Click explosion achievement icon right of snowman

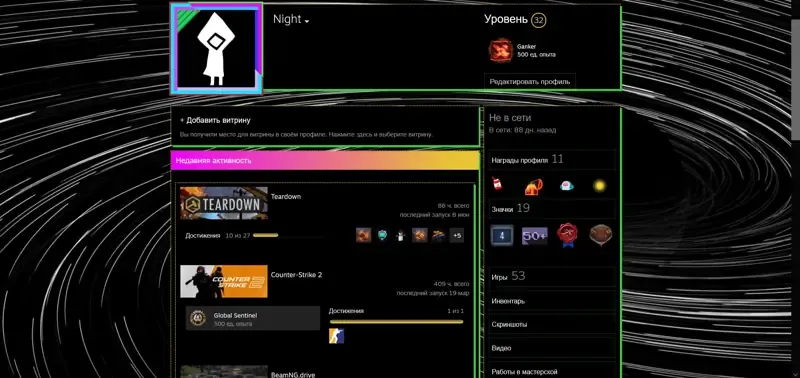(x=419, y=235)
